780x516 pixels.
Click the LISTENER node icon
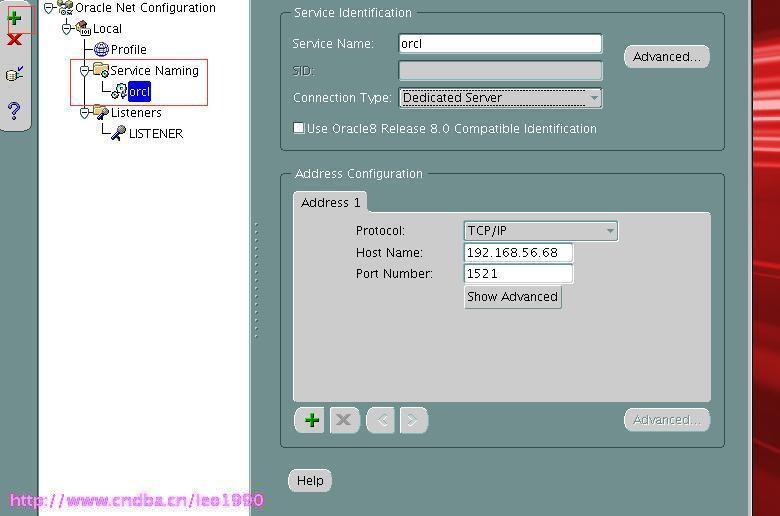tap(118, 133)
